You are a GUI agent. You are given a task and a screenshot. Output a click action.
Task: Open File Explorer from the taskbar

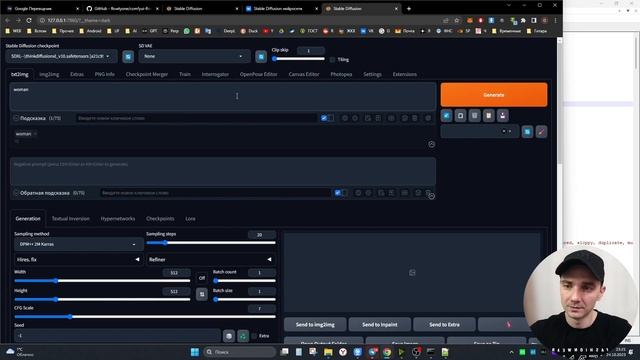click(x=328, y=352)
